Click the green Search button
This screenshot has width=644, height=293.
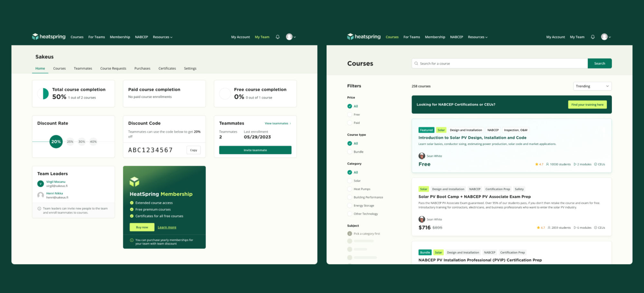(x=600, y=63)
